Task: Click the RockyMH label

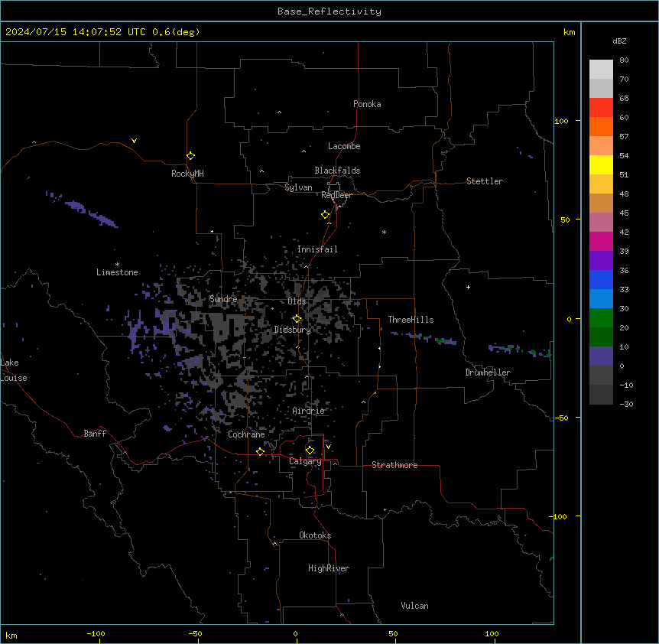Action: click(x=187, y=174)
